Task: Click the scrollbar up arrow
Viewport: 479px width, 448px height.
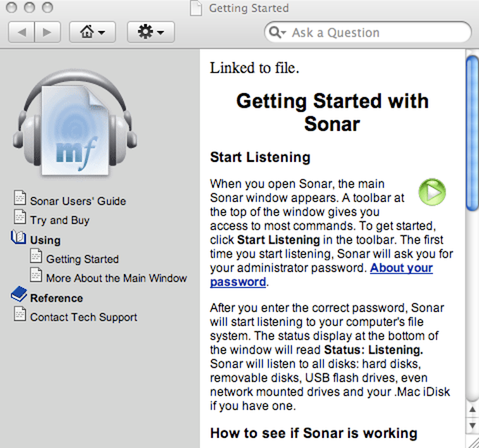Action: click(x=472, y=410)
